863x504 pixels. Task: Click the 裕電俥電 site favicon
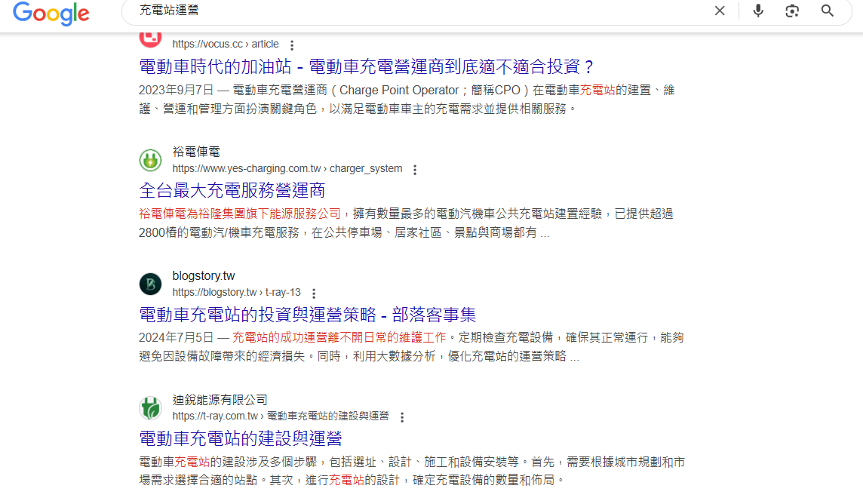150,160
